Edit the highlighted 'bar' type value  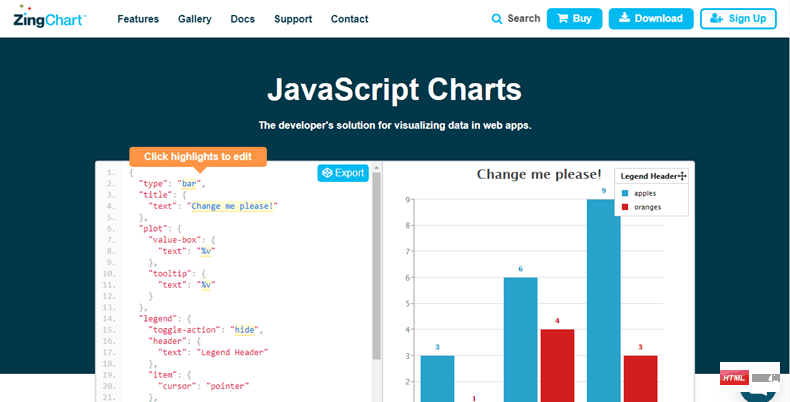(x=191, y=184)
